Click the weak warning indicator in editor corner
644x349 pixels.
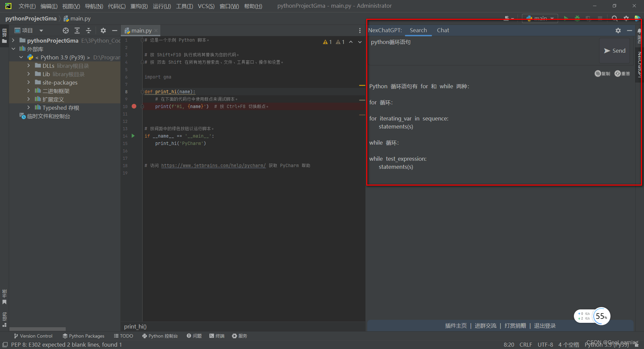(x=340, y=42)
